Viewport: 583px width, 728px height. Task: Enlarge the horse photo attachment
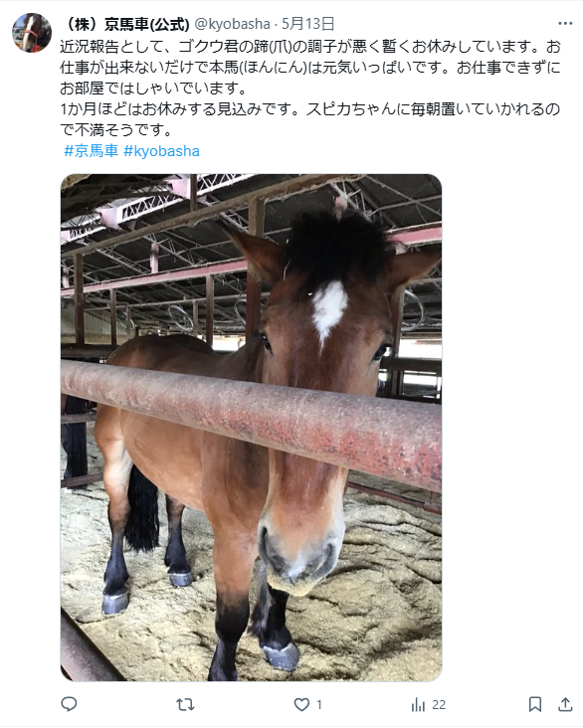pyautogui.click(x=251, y=427)
